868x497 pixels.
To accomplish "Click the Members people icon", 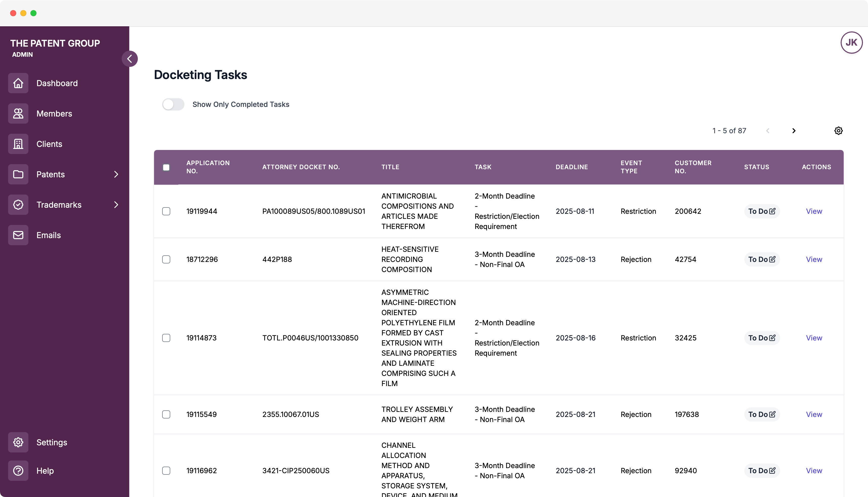I will pos(18,113).
